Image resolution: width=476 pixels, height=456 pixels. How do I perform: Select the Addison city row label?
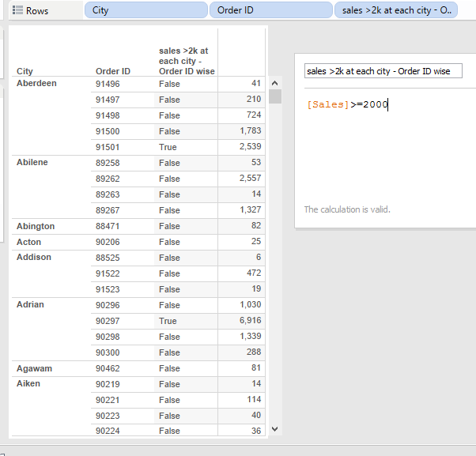point(34,257)
